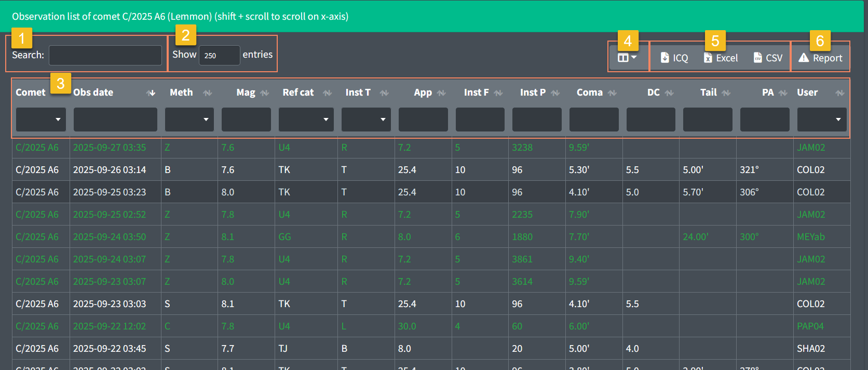This screenshot has height=370, width=868.
Task: Open the Inst T filter dropdown
Action: click(366, 120)
